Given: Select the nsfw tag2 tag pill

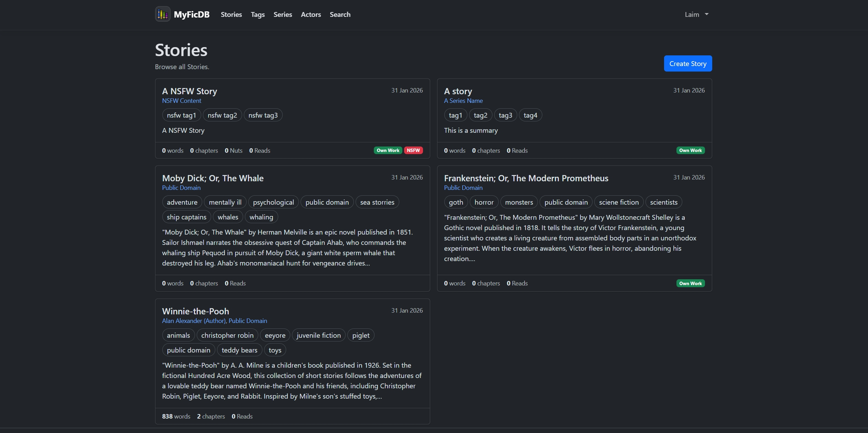Looking at the screenshot, I should click(222, 115).
